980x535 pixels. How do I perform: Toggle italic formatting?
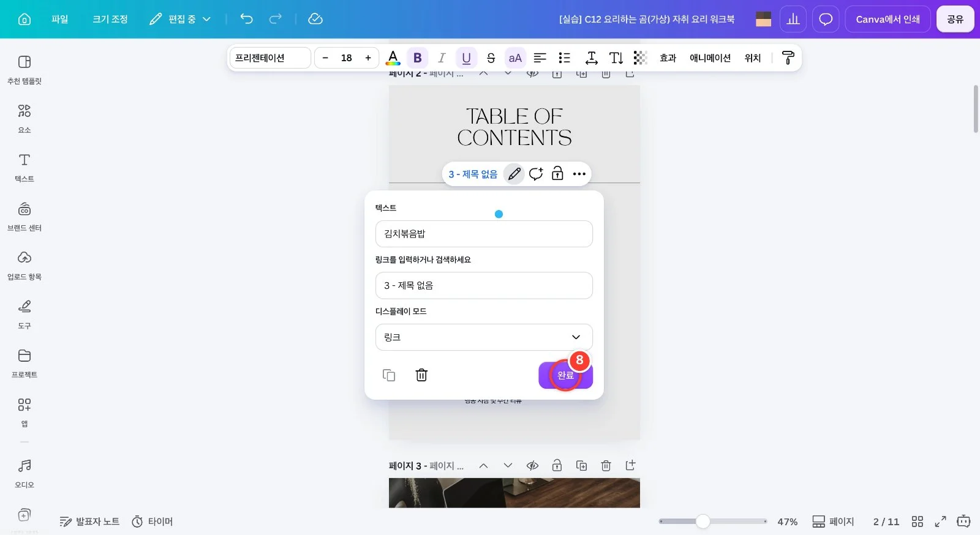(442, 58)
